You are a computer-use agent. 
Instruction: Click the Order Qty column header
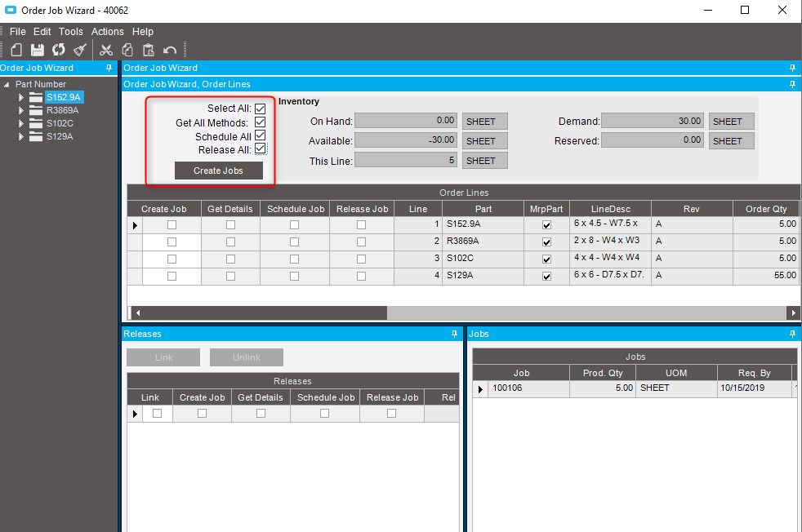(766, 209)
